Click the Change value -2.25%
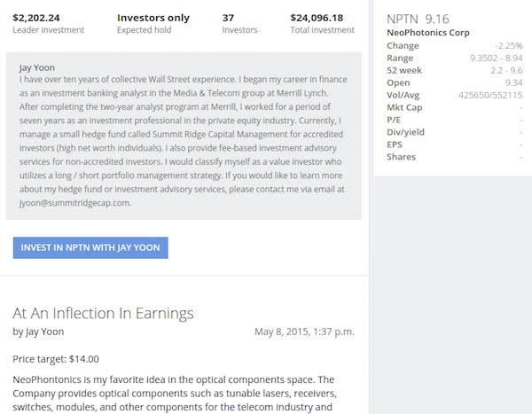Screen dimensions: 532x414 (x=509, y=45)
